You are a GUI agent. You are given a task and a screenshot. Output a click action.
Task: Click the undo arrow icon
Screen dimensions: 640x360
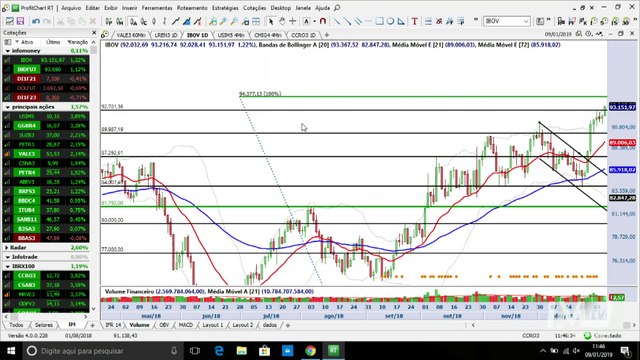pyautogui.click(x=36, y=21)
